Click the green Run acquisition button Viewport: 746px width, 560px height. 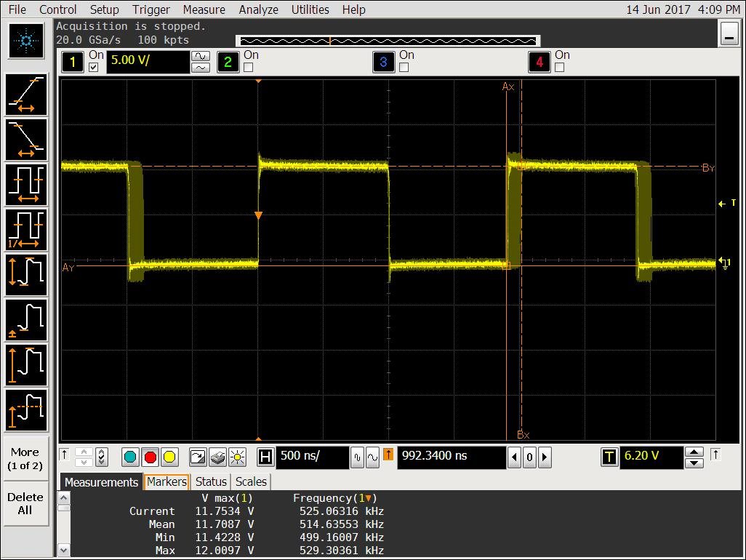pyautogui.click(x=130, y=457)
